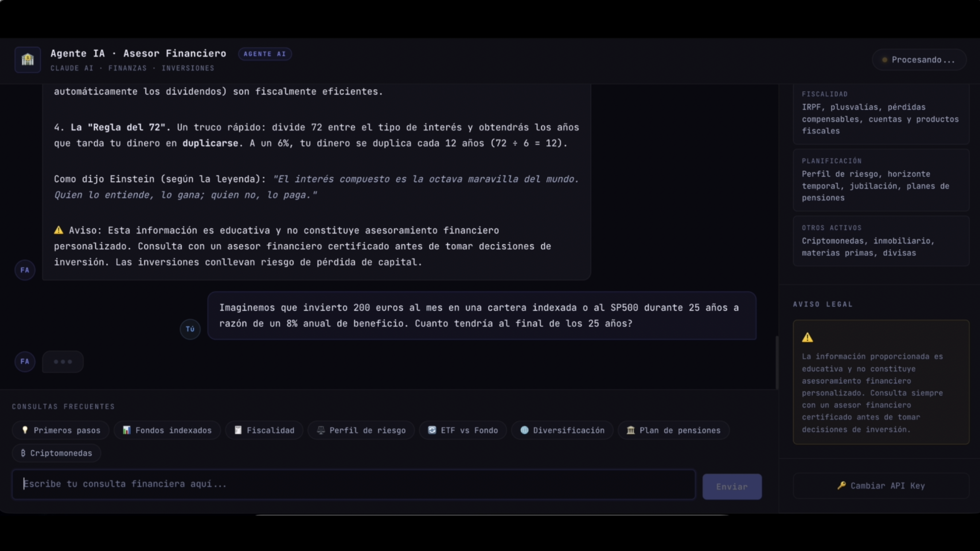The width and height of the screenshot is (980, 551).
Task: Click the TÚ user avatar
Action: 190,329
